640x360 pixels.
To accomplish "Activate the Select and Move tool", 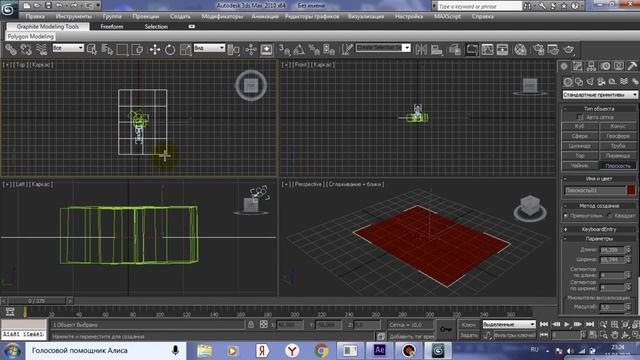I will [x=155, y=50].
